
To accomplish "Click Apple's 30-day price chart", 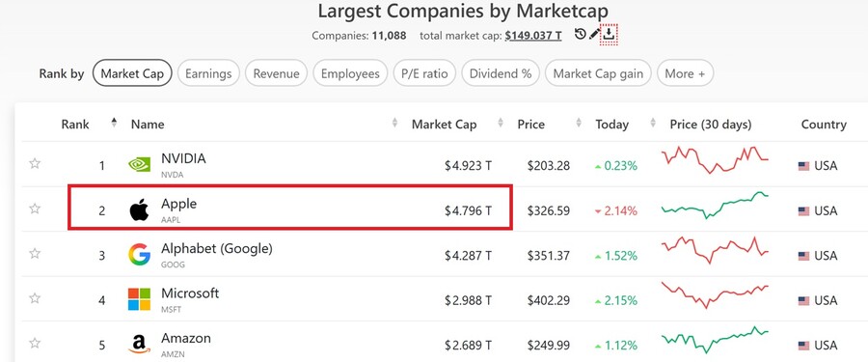I will click(715, 205).
